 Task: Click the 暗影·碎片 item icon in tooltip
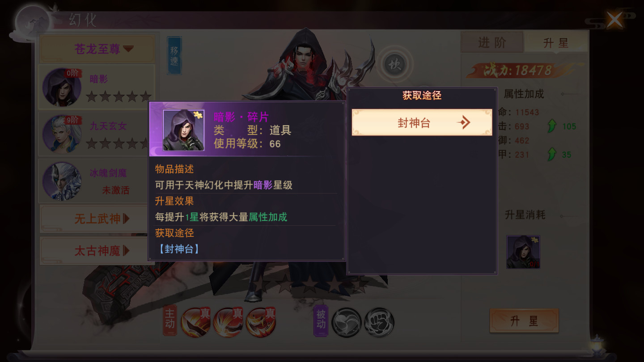pos(183,130)
